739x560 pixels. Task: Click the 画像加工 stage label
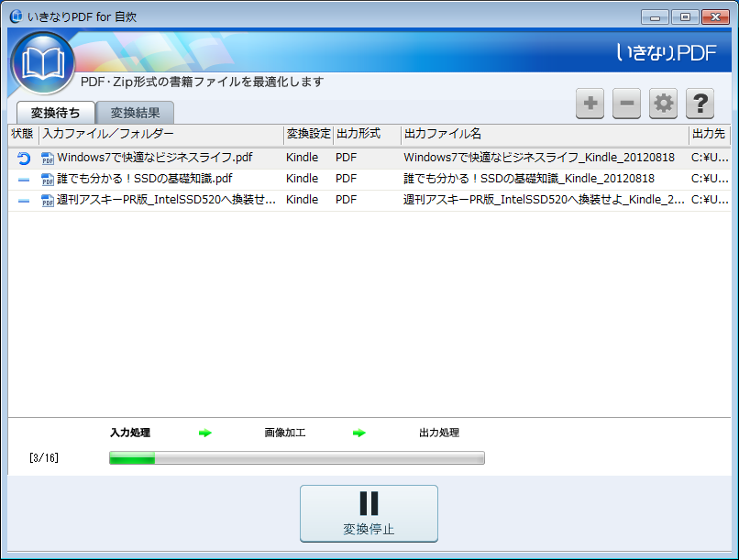click(284, 433)
